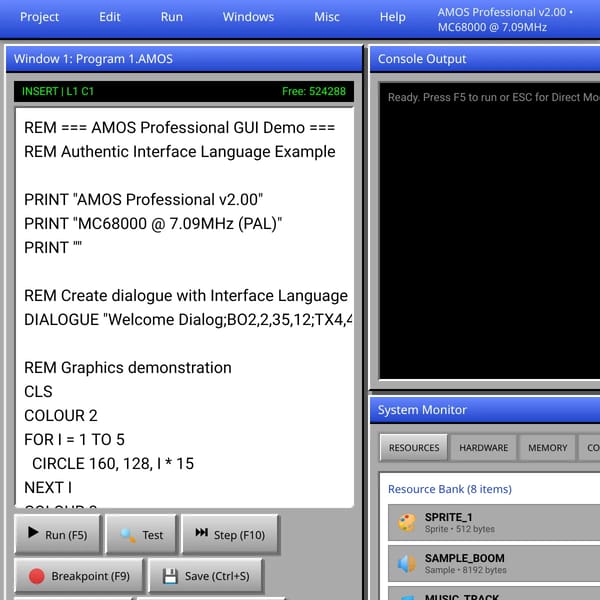This screenshot has width=600, height=600.
Task: Click the skip-forward icon on Step
Action: point(202,532)
